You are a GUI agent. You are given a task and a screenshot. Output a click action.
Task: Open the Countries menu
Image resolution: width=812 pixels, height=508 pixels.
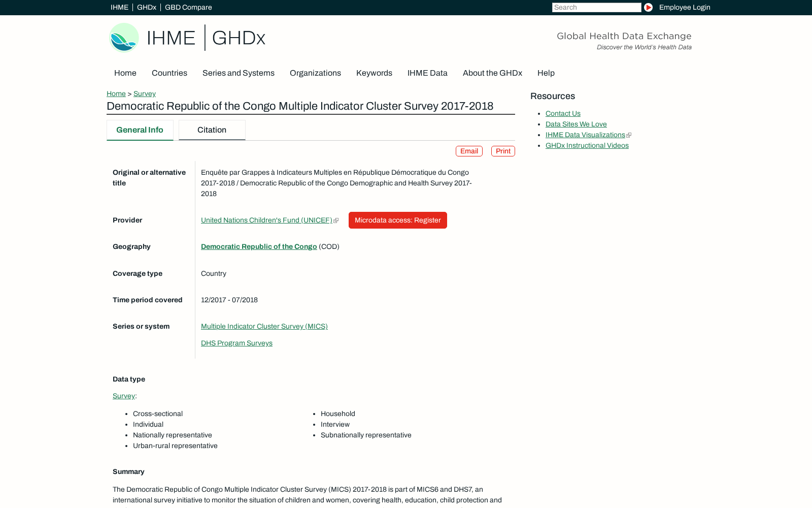pyautogui.click(x=170, y=73)
